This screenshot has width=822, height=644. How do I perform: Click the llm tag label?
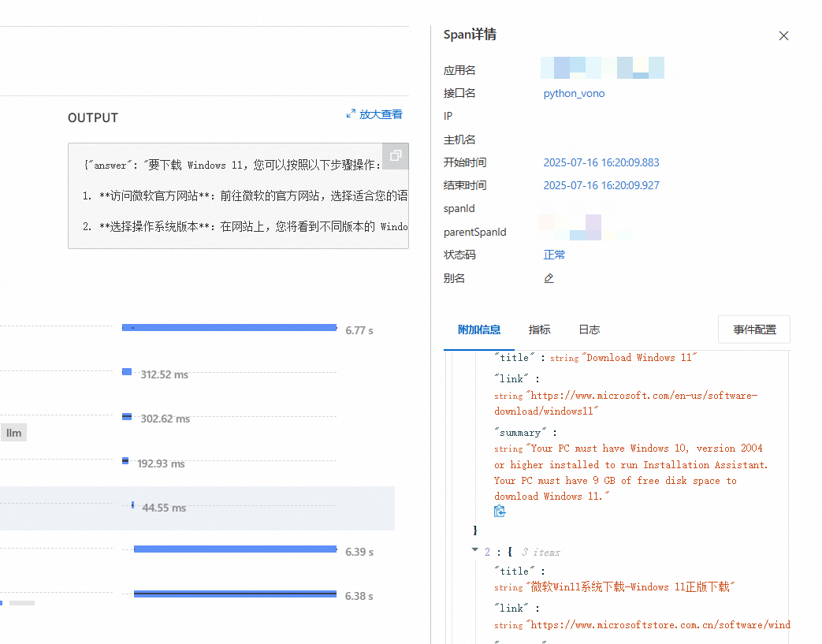point(13,433)
